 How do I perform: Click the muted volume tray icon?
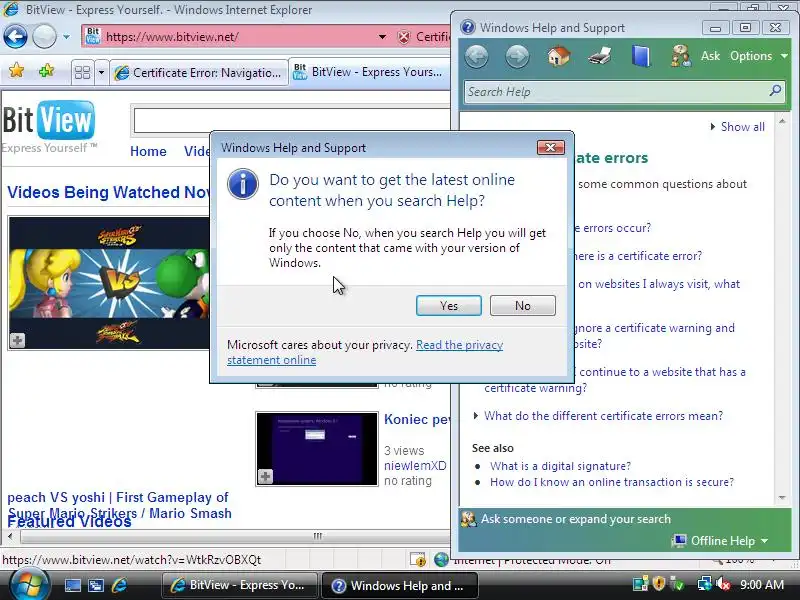point(723,584)
